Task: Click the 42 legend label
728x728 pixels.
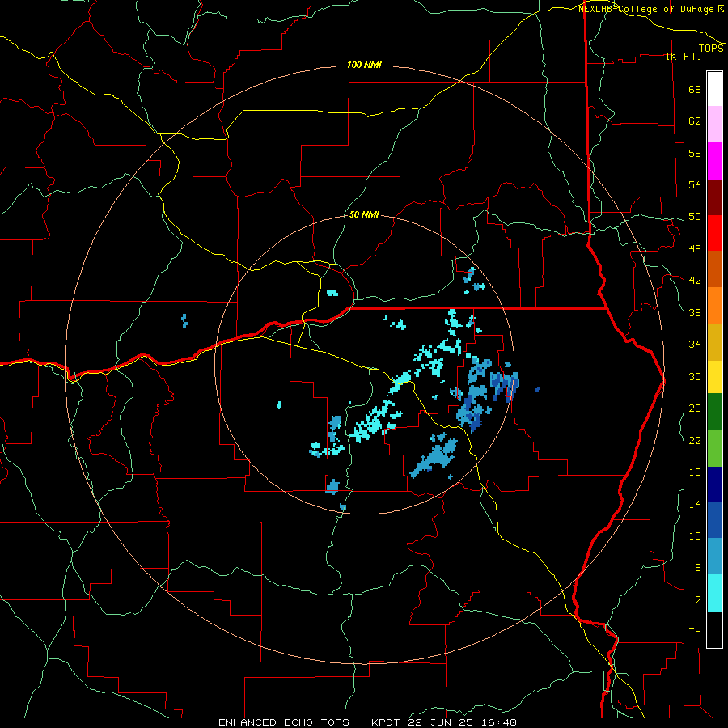Action: (695, 281)
